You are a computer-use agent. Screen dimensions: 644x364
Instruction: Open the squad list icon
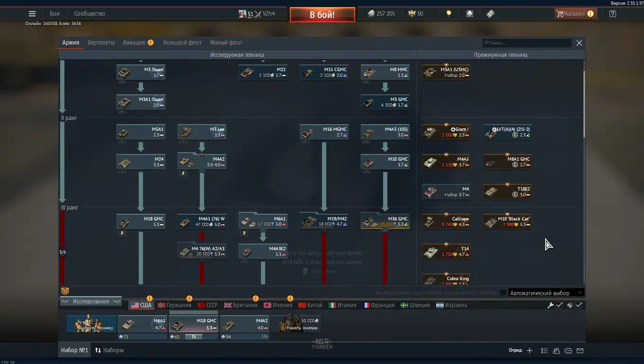(545, 351)
